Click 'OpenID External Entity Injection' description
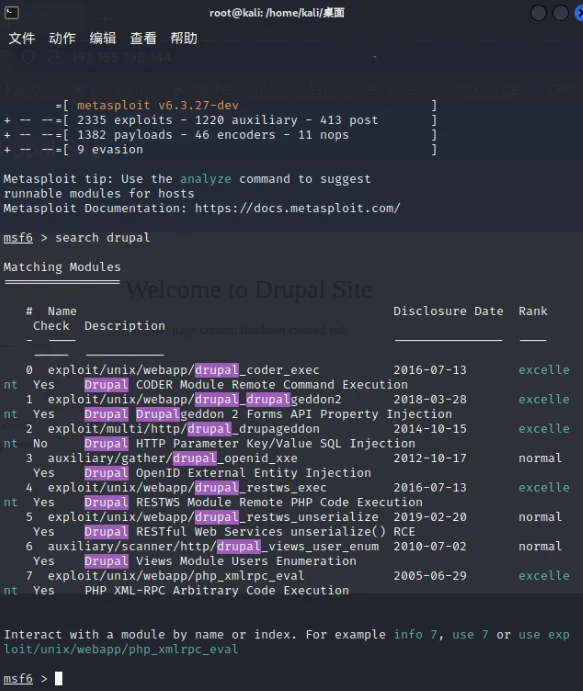This screenshot has height=691, width=583. coord(253,473)
